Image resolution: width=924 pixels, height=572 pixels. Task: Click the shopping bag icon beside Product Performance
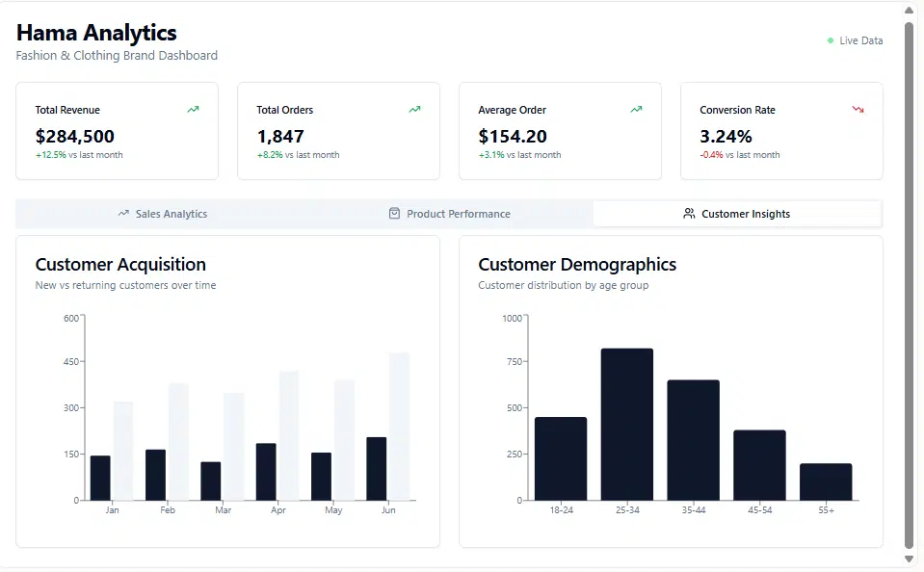pos(394,213)
